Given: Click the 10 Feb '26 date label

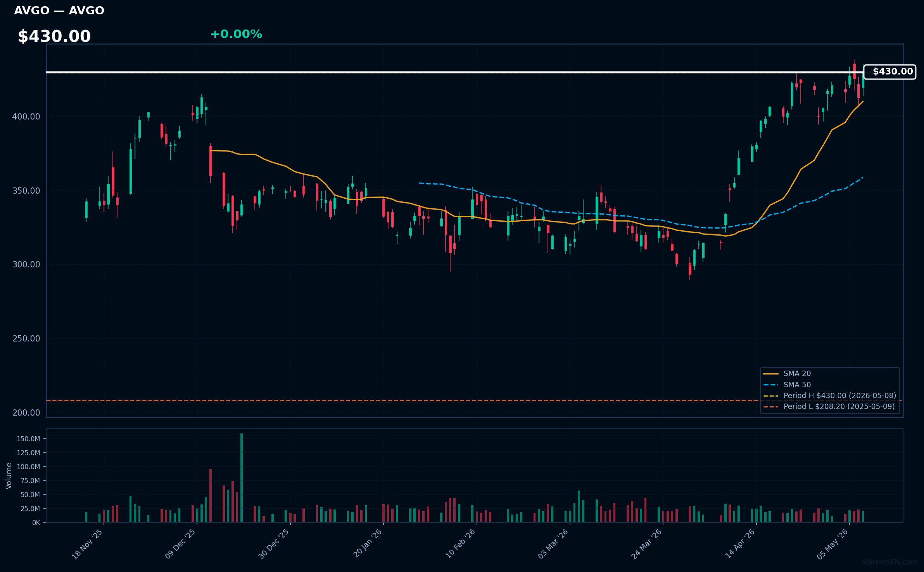Looking at the screenshot, I should coord(461,544).
